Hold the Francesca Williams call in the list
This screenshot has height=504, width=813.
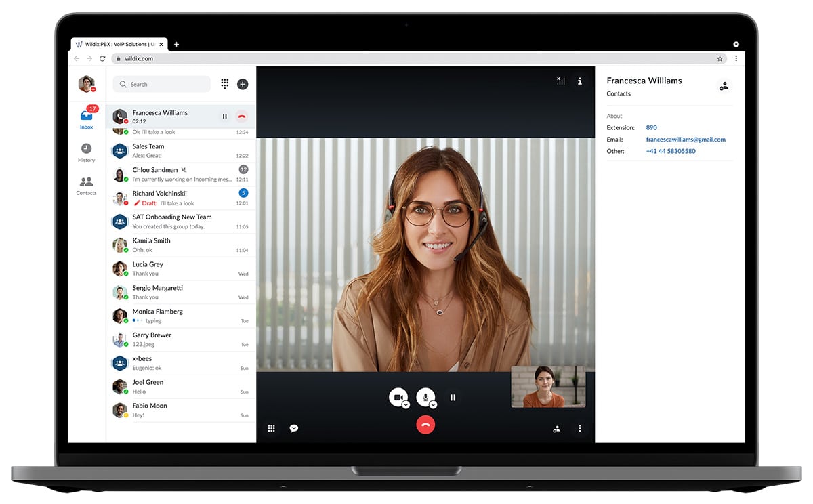pyautogui.click(x=225, y=117)
